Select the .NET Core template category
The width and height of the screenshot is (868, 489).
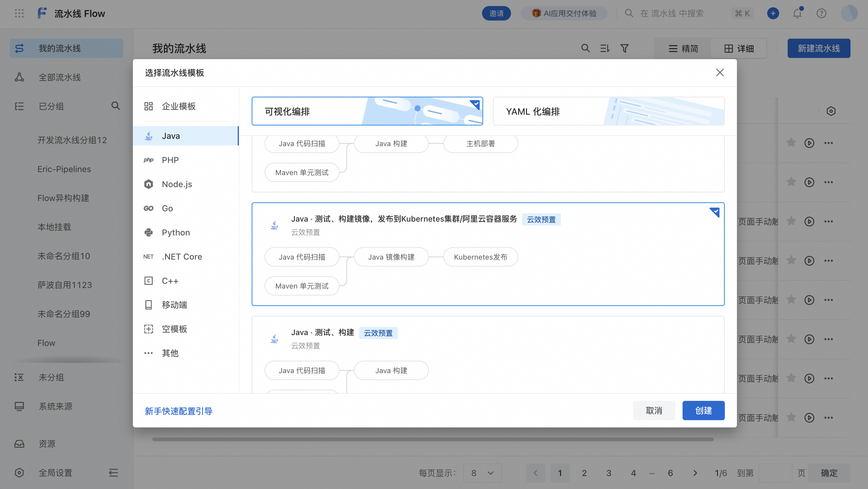186,257
